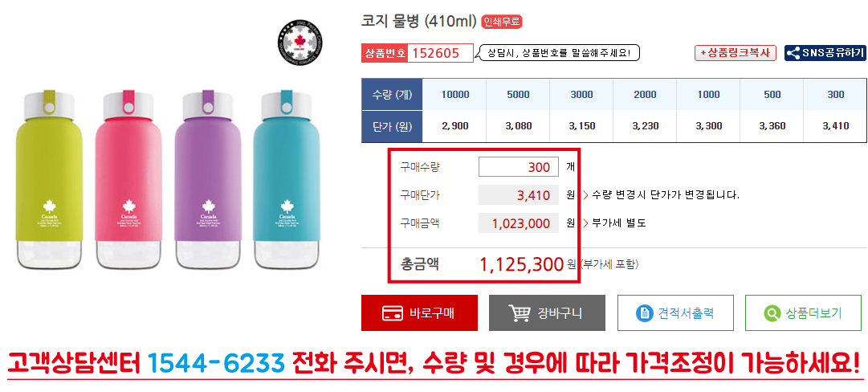Choose the 1000 quantity tier
868x392 pixels.
tap(708, 95)
